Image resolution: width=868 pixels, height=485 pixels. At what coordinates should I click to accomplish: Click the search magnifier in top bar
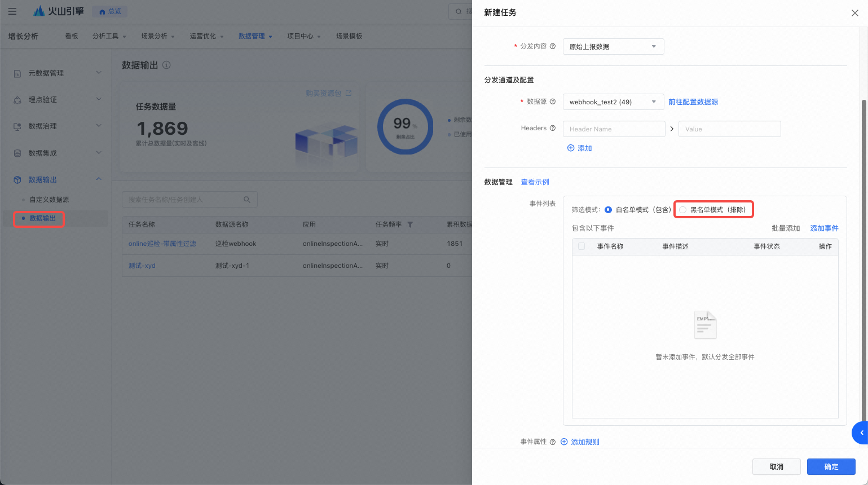coord(459,11)
